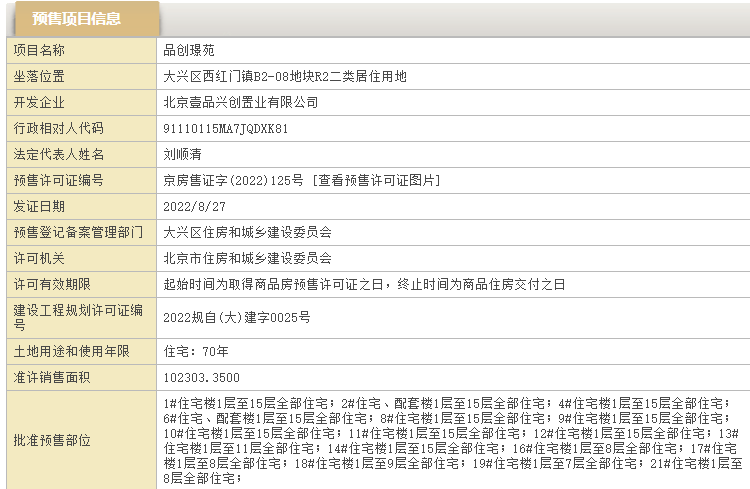Open the 预售项目信息 tab
Viewport: 750px width, 489px height.
coord(82,18)
